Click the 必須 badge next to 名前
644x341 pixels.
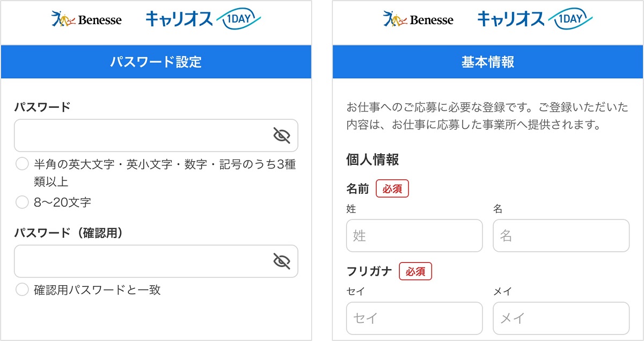point(392,188)
